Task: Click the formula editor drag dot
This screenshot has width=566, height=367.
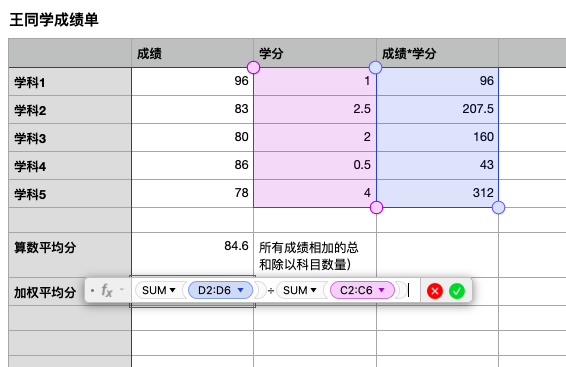Action: 93,290
